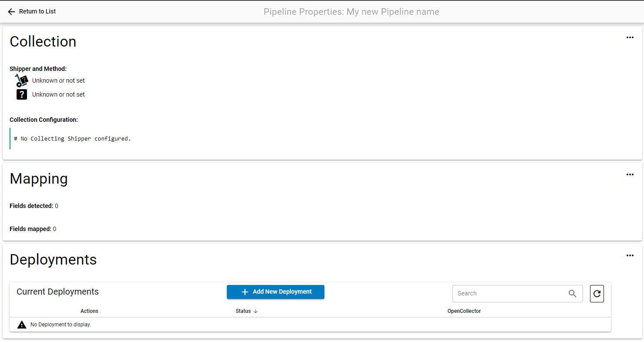
Task: Expand the Deployments section three-dot menu
Action: 630,255
